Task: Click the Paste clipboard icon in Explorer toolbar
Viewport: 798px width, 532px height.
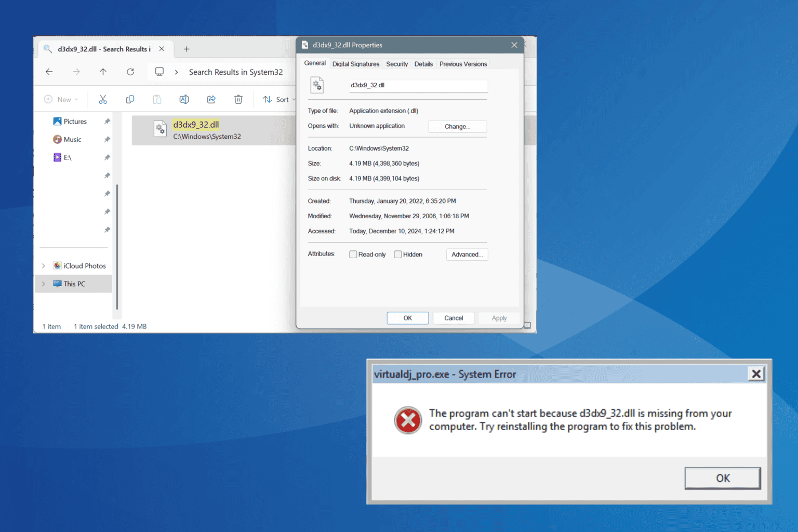Action: coord(157,99)
